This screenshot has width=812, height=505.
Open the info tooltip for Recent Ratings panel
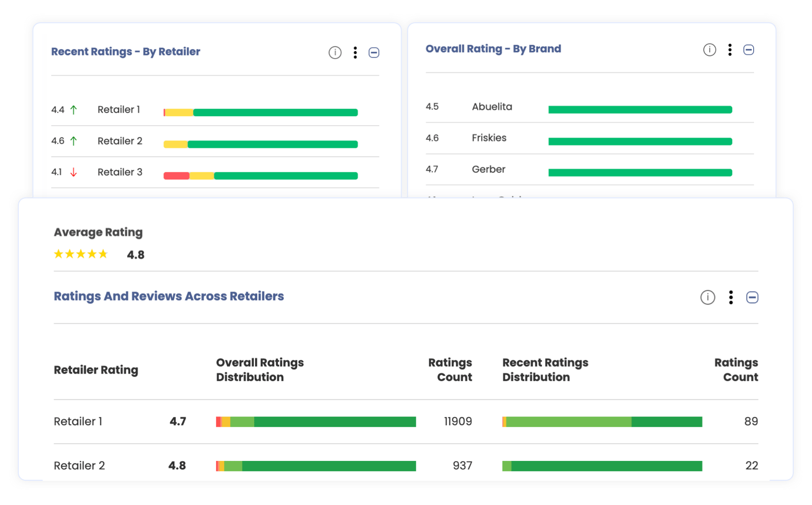click(335, 52)
